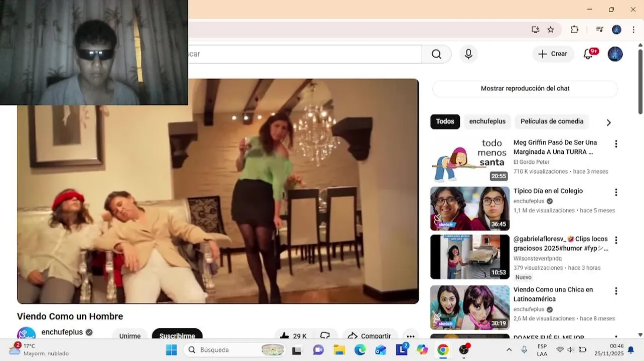Open Clips locos graciosos video thumbnail
The image size is (644, 361).
point(470,257)
